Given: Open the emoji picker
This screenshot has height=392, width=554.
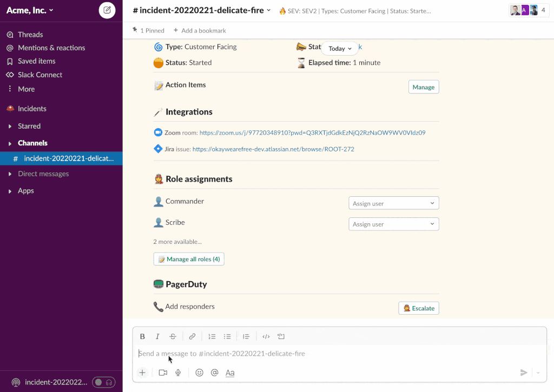Looking at the screenshot, I should pos(199,373).
